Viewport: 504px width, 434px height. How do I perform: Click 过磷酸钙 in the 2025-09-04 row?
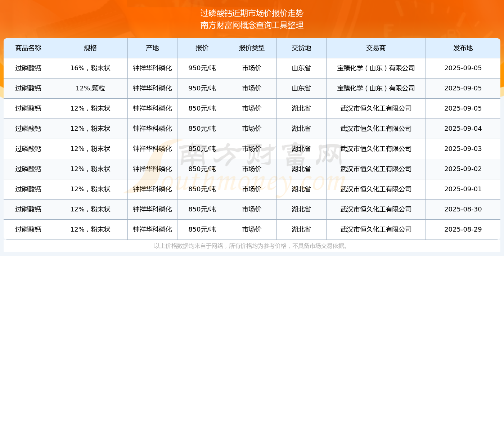tap(28, 129)
